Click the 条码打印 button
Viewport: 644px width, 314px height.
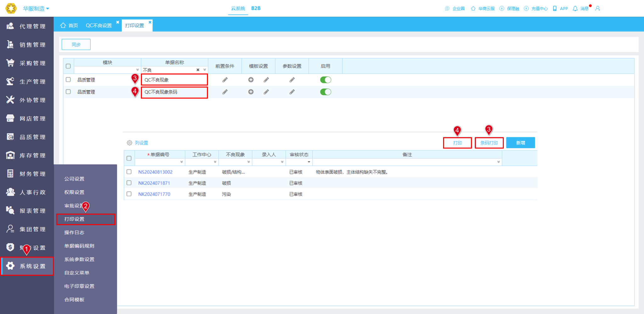click(489, 143)
